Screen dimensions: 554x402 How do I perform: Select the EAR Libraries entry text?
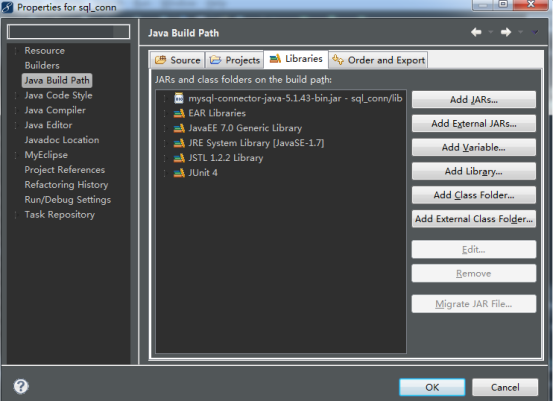point(217,113)
